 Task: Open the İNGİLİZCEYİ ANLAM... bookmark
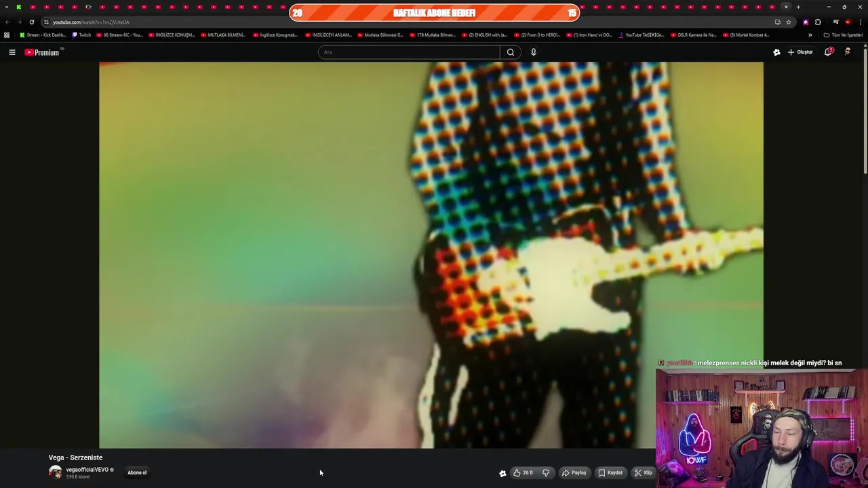pos(328,35)
